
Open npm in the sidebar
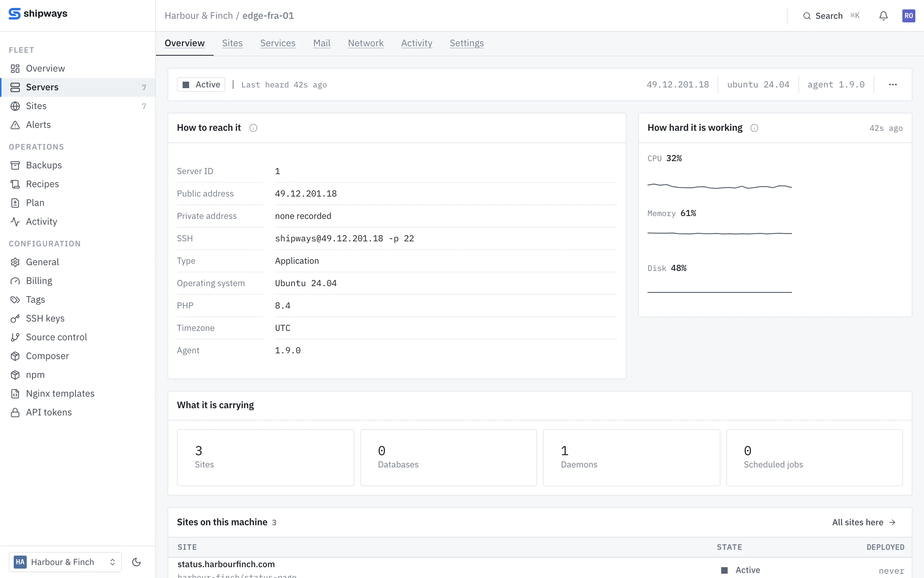coord(78,374)
